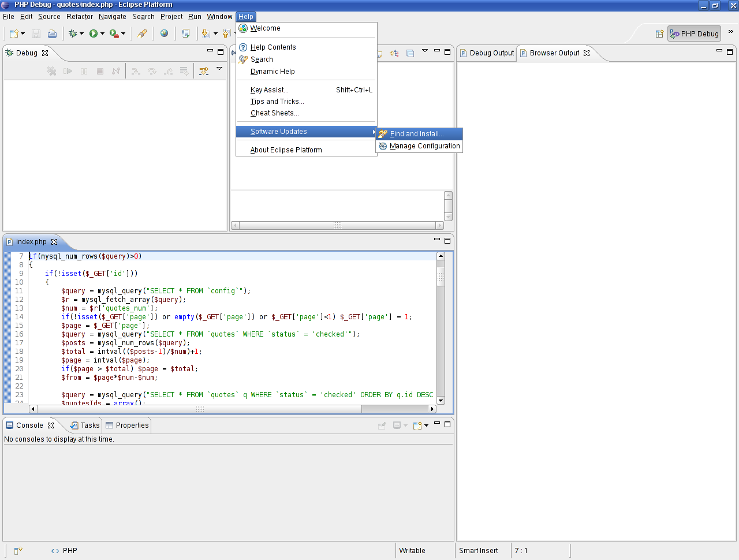The image size is (739, 560).
Task: Minimize the Browser Output view
Action: [x=719, y=51]
